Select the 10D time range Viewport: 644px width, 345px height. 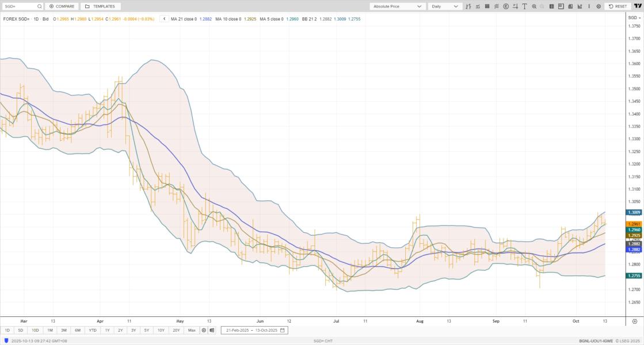[x=35, y=330]
